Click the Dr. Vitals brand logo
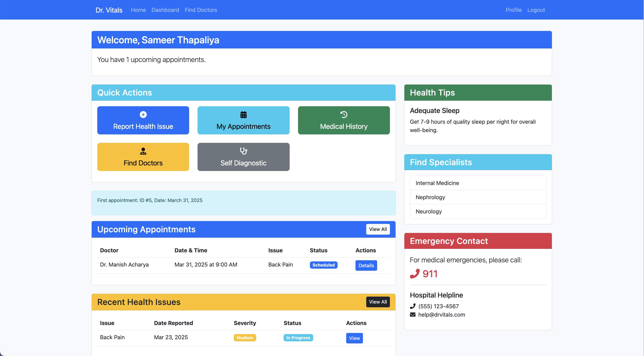This screenshot has width=644, height=356. 109,10
